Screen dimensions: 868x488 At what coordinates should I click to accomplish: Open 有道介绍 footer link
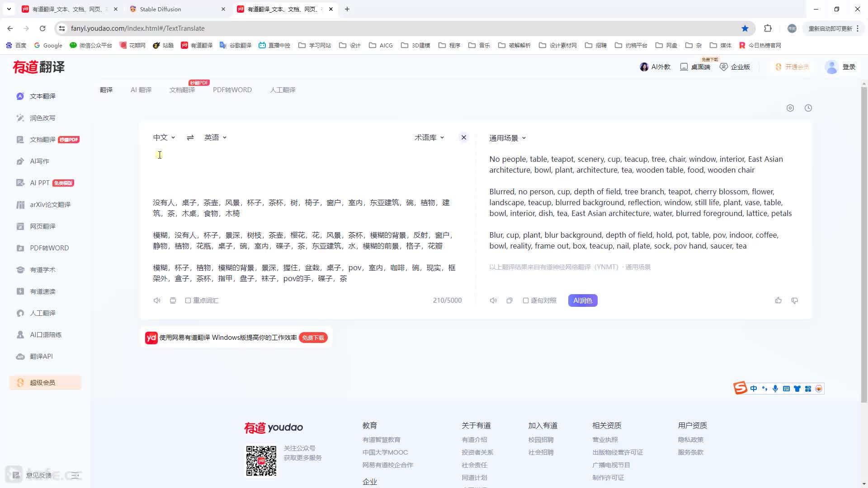point(474,440)
